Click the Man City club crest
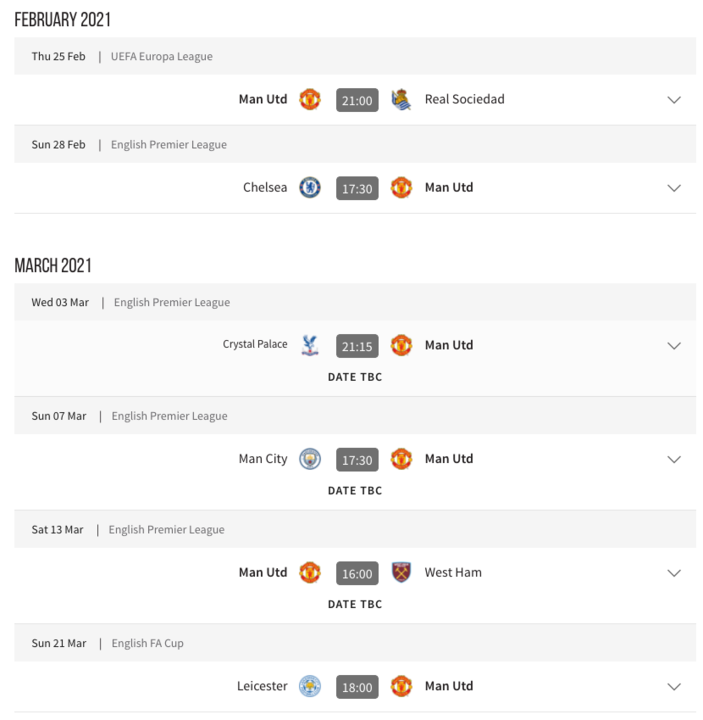703x720 pixels. point(310,459)
